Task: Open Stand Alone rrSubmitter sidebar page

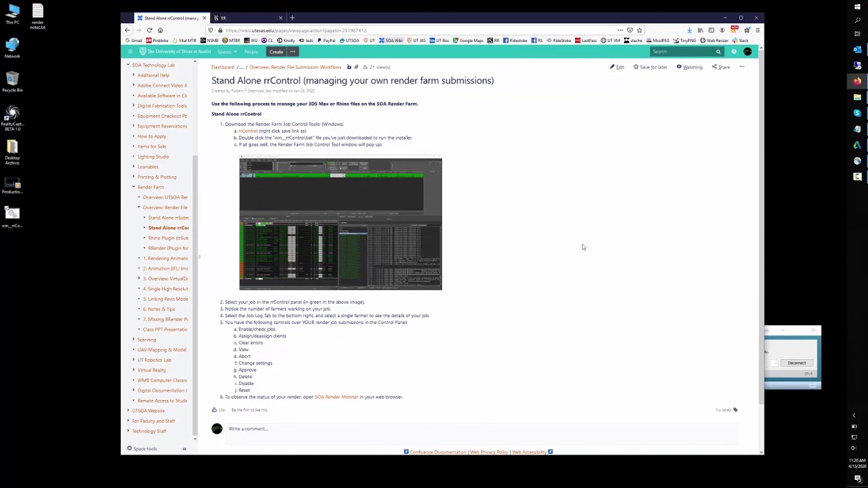Action: 168,218
